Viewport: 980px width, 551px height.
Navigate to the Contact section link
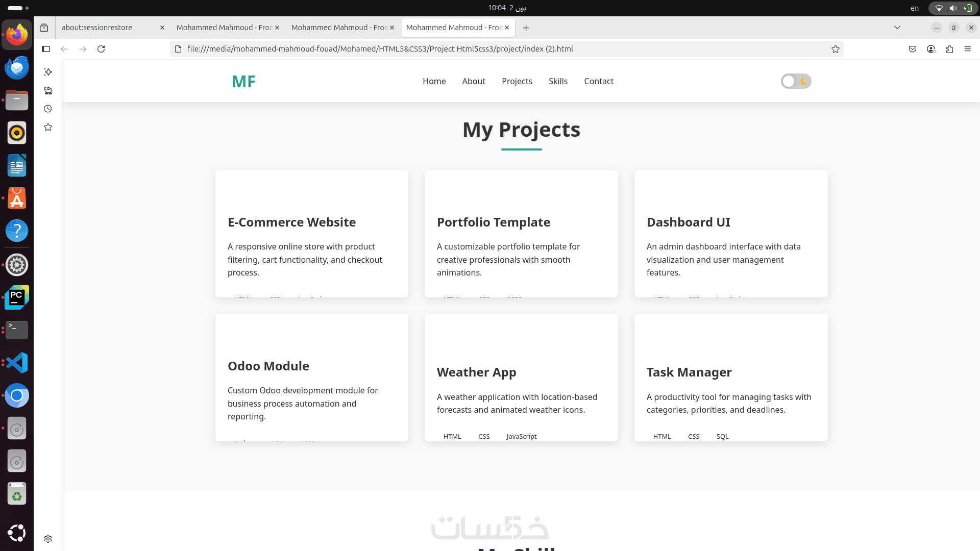598,81
